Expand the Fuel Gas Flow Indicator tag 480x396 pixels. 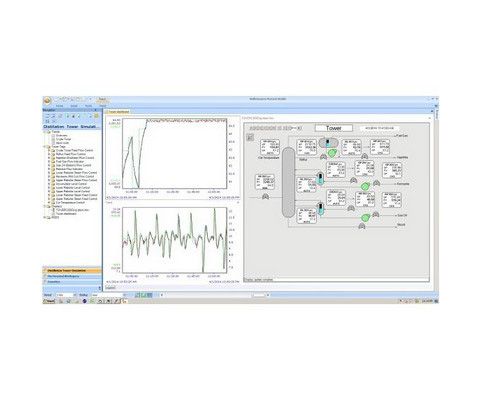click(x=49, y=161)
